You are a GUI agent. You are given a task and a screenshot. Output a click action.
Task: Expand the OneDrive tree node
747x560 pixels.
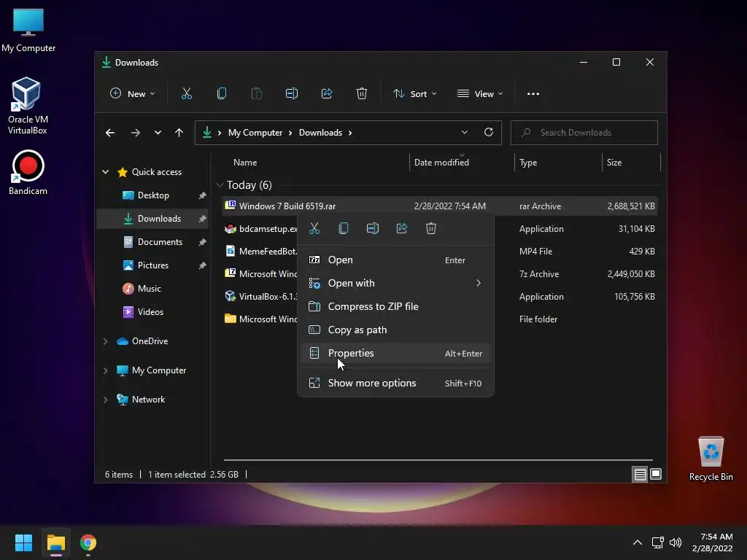point(106,341)
